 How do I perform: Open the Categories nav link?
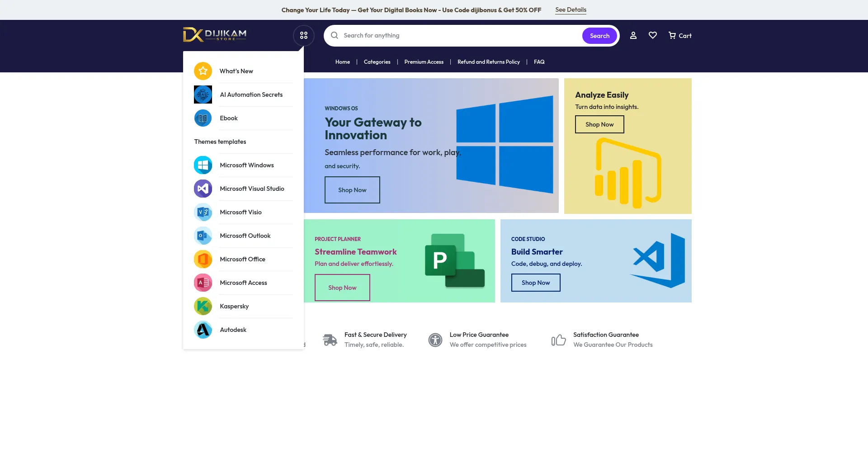pyautogui.click(x=377, y=62)
